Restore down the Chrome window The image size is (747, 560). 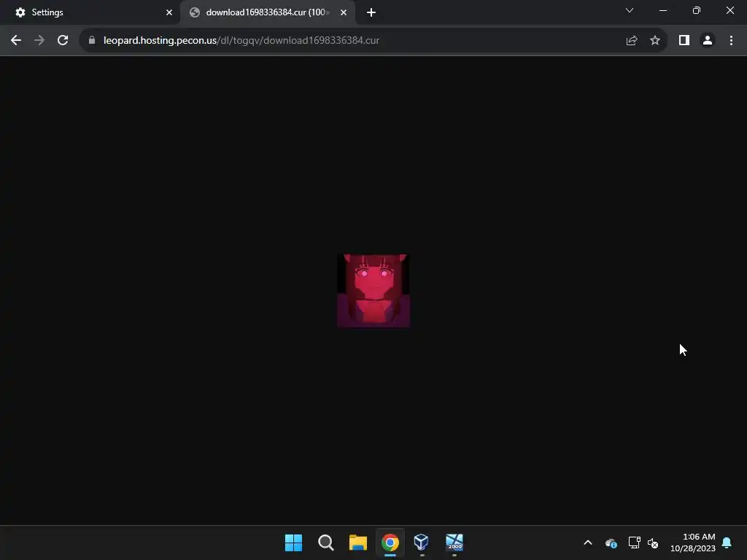(x=697, y=10)
